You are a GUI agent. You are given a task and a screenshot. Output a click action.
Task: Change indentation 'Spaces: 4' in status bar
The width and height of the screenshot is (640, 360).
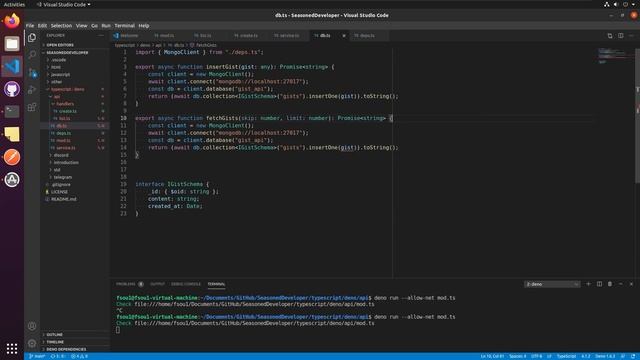(518, 356)
